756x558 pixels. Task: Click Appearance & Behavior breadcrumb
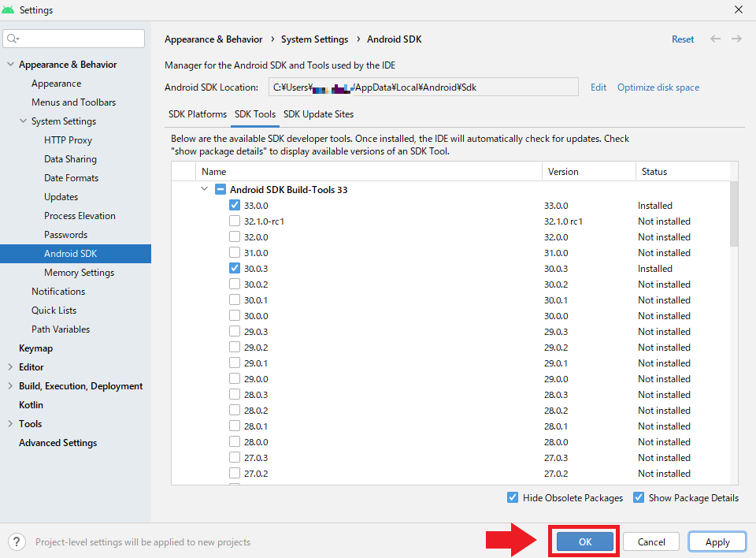click(213, 39)
